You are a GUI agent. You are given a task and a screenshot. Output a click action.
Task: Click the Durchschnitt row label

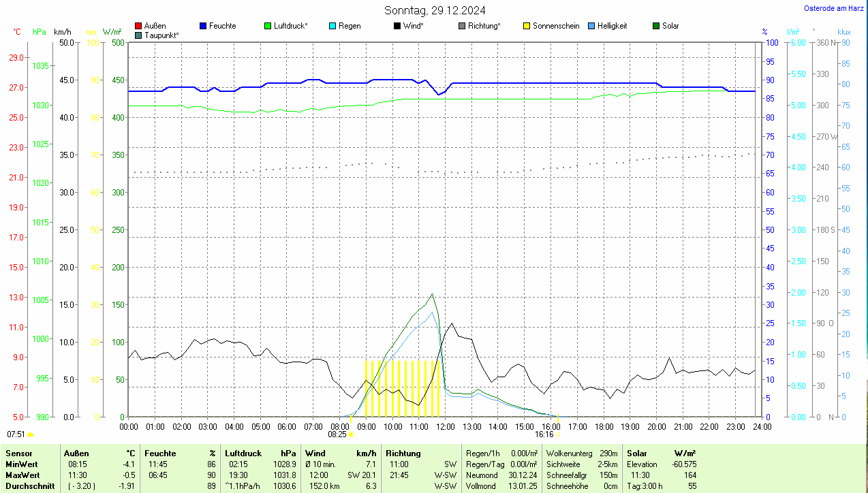pyautogui.click(x=29, y=486)
